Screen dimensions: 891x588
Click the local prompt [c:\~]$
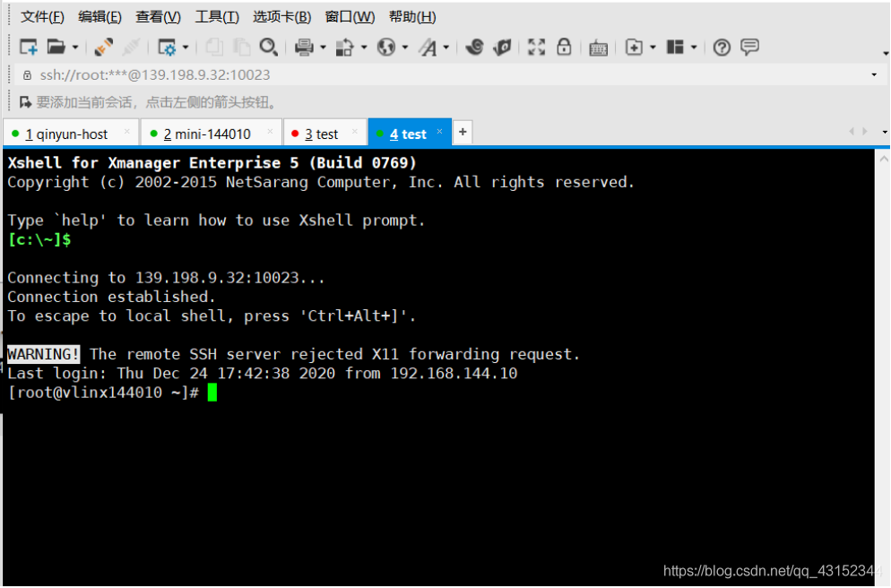point(39,239)
